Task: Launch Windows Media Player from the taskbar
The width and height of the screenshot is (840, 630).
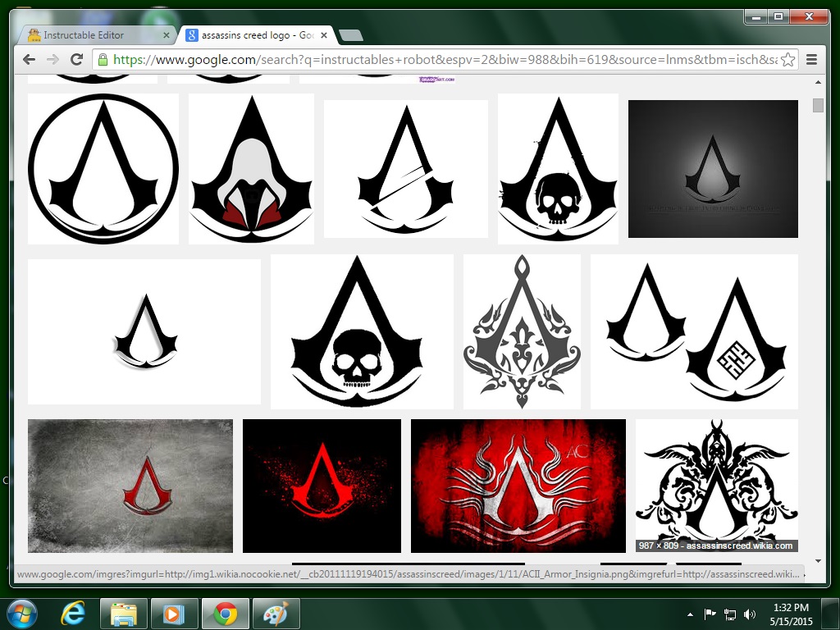Action: (174, 613)
